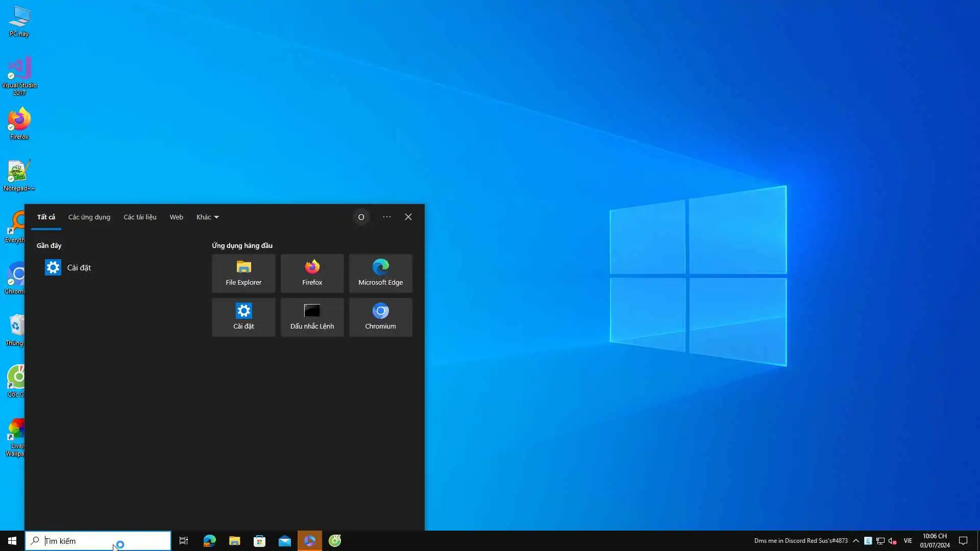Show hidden system tray icons
Viewport: 980px width, 551px height.
pyautogui.click(x=856, y=541)
